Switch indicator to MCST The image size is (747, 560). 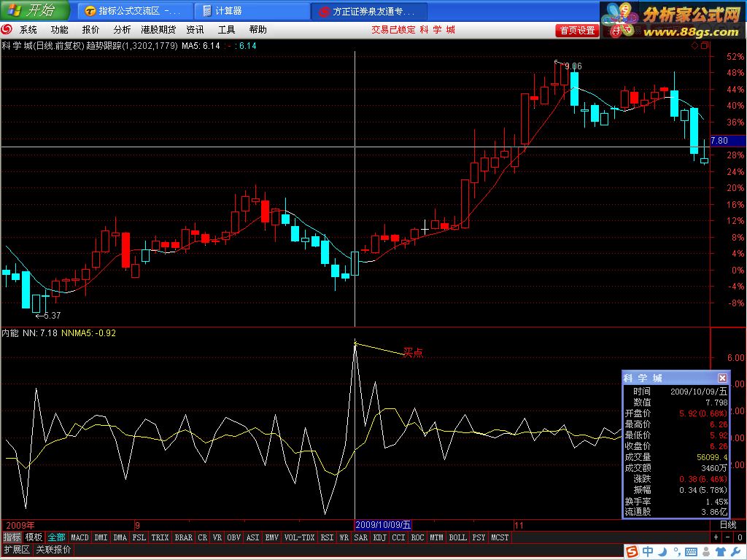[500, 537]
